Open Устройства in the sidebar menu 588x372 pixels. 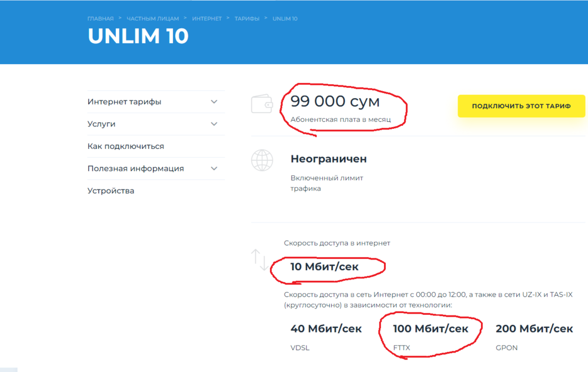[x=111, y=191]
